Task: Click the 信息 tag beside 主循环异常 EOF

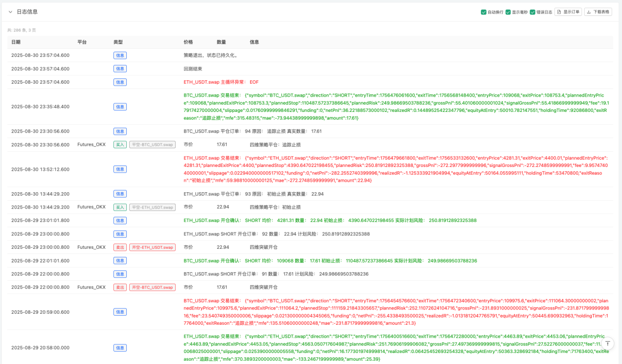Action: [x=120, y=82]
